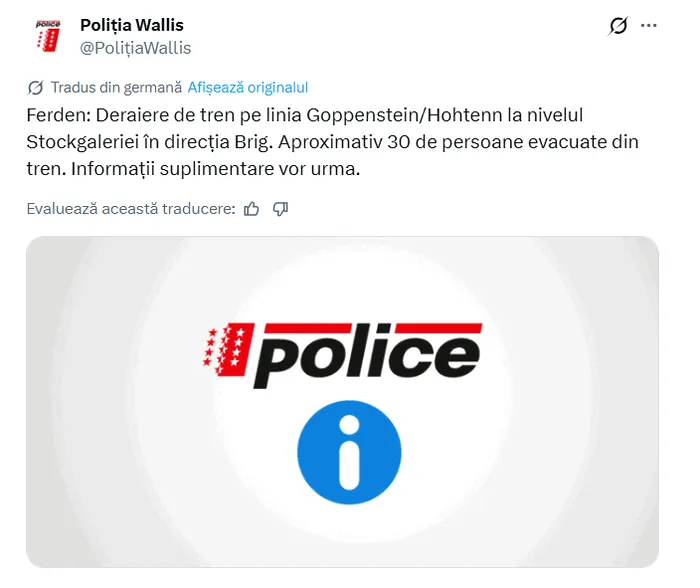Click the translation icon beside 'Tradus din germană'
The height and width of the screenshot is (588, 700).
pyautogui.click(x=35, y=88)
